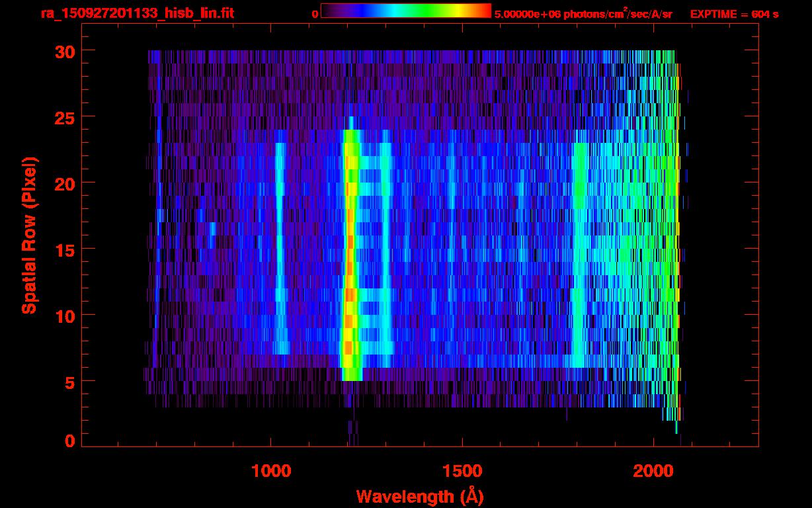This screenshot has height=508, width=812.
Task: Click the 2000 wavelength tick label
Action: click(x=653, y=470)
